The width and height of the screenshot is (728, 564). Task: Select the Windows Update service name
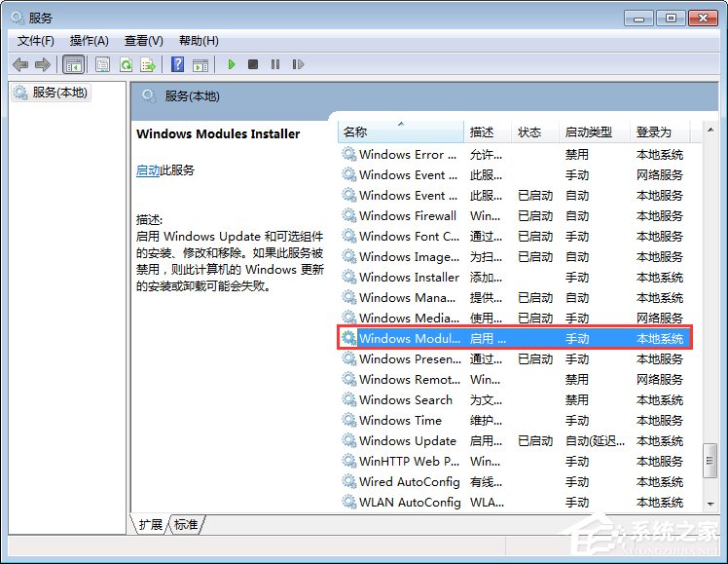[408, 440]
